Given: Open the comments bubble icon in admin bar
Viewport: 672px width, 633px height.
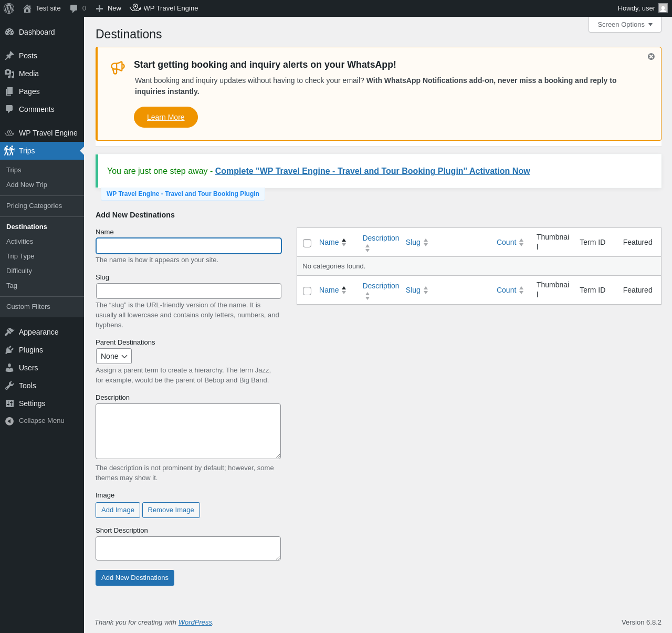Looking at the screenshot, I should point(74,8).
